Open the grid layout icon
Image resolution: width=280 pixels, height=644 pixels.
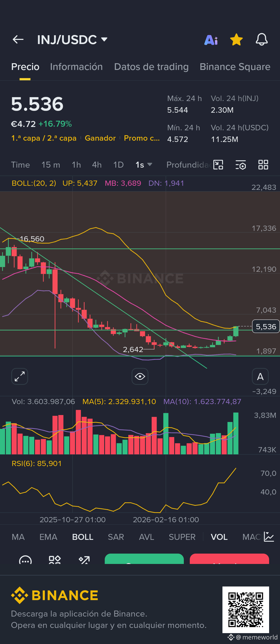[x=263, y=164]
